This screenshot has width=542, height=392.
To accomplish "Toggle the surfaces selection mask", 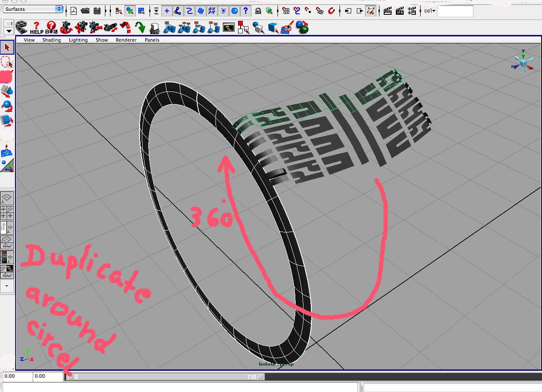I will [x=200, y=11].
